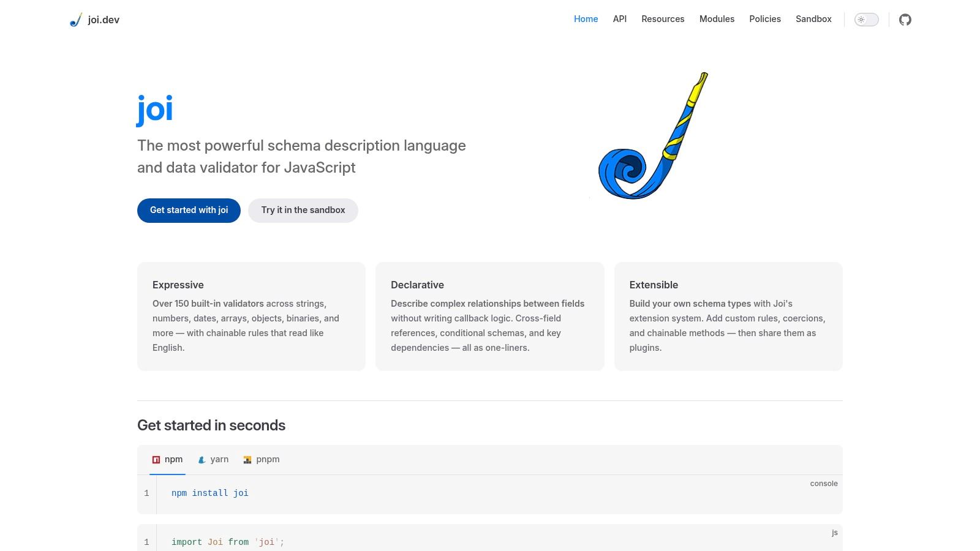This screenshot has height=551, width=980.
Task: Open the GitHub repository icon
Action: coord(905,19)
